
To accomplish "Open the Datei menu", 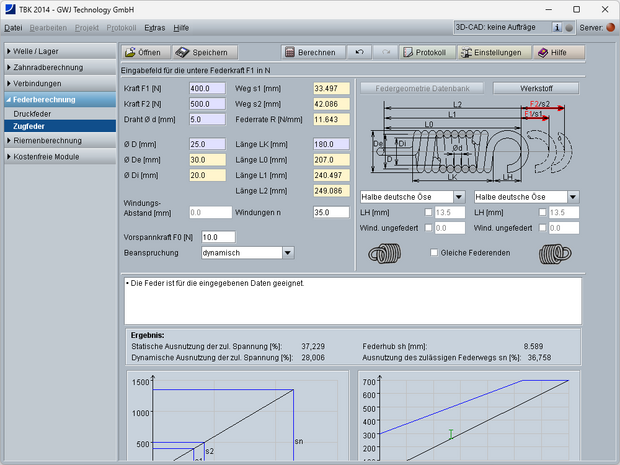I will click(x=13, y=28).
